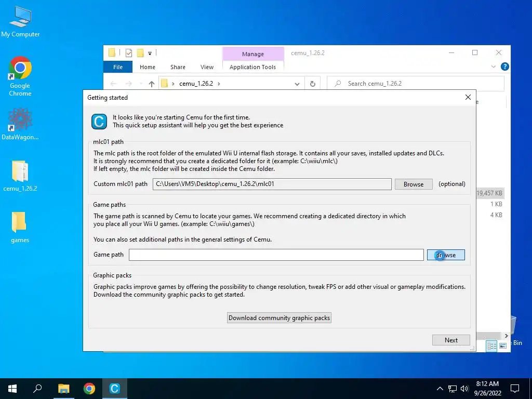Expand the Explorer ribbon chevron
532x399 pixels.
tap(494, 66)
